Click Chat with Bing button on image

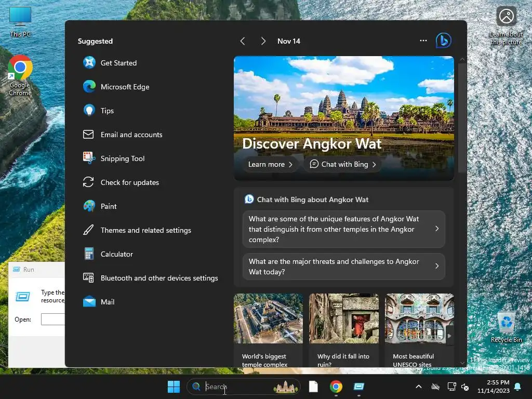pos(343,164)
